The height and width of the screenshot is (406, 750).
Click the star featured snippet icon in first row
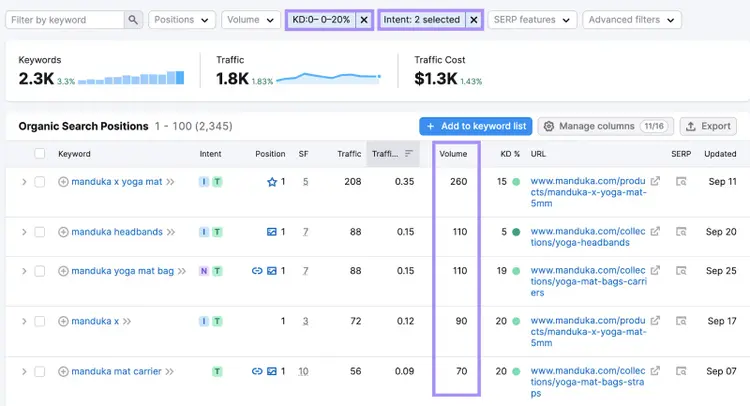pyautogui.click(x=272, y=182)
